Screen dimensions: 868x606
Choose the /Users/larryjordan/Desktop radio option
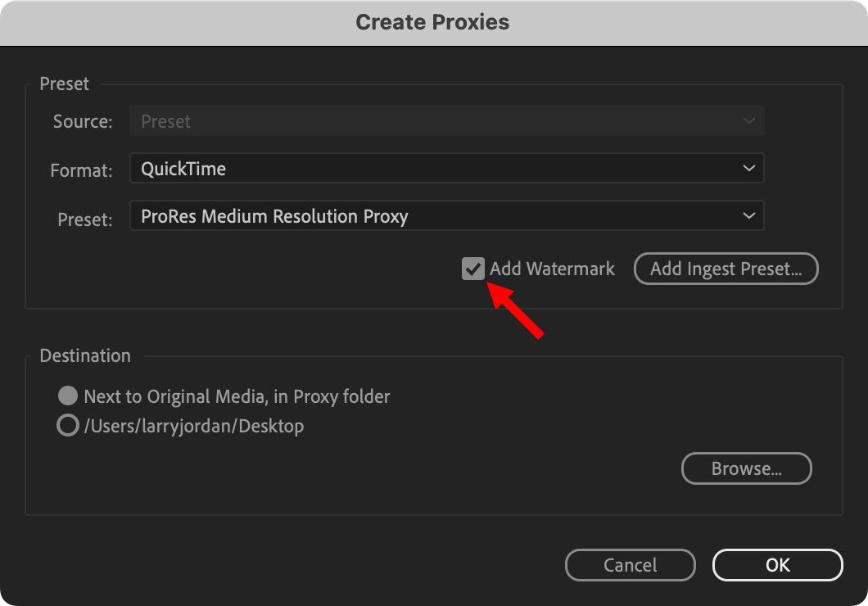click(67, 426)
